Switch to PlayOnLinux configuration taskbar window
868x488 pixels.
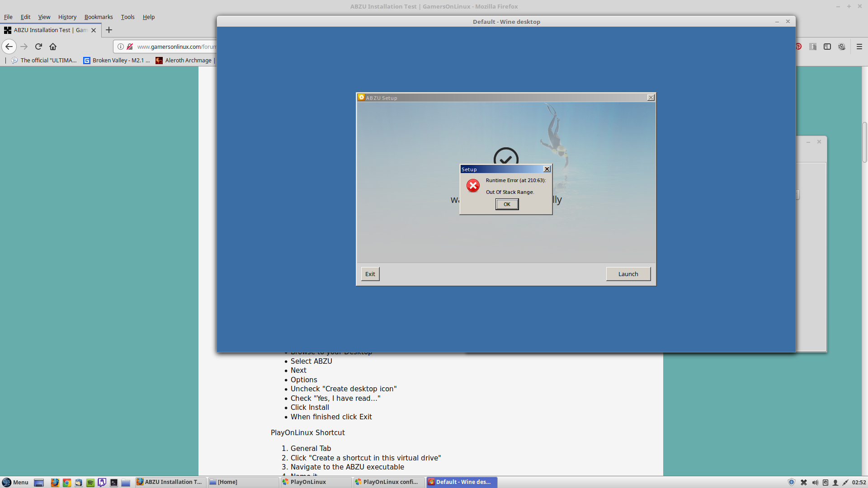click(389, 482)
